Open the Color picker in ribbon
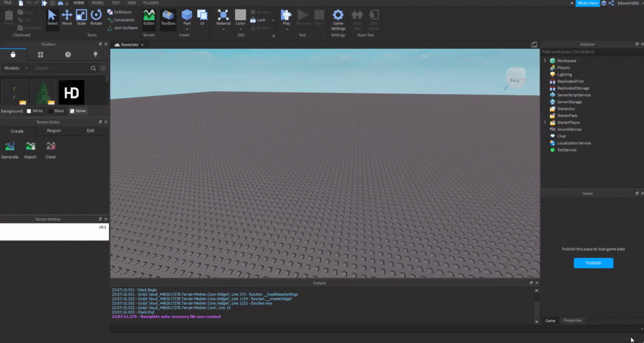This screenshot has height=343, width=644. tap(240, 17)
